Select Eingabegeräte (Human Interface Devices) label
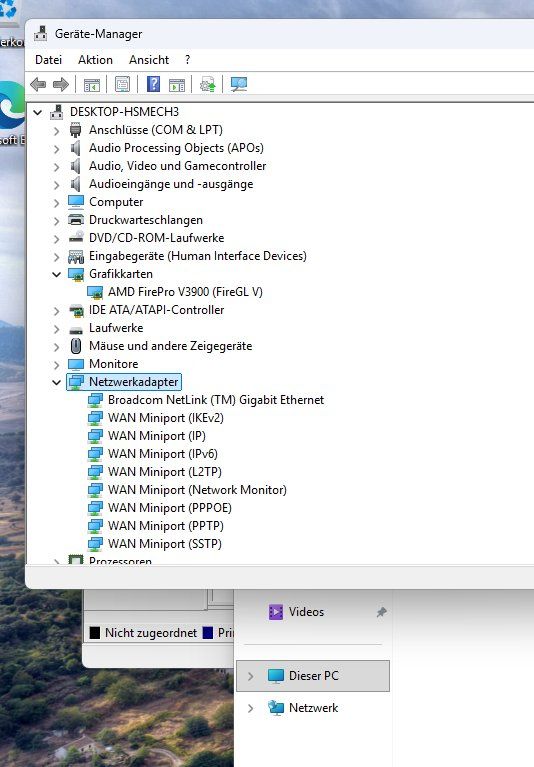Image resolution: width=534 pixels, height=767 pixels. coord(198,256)
